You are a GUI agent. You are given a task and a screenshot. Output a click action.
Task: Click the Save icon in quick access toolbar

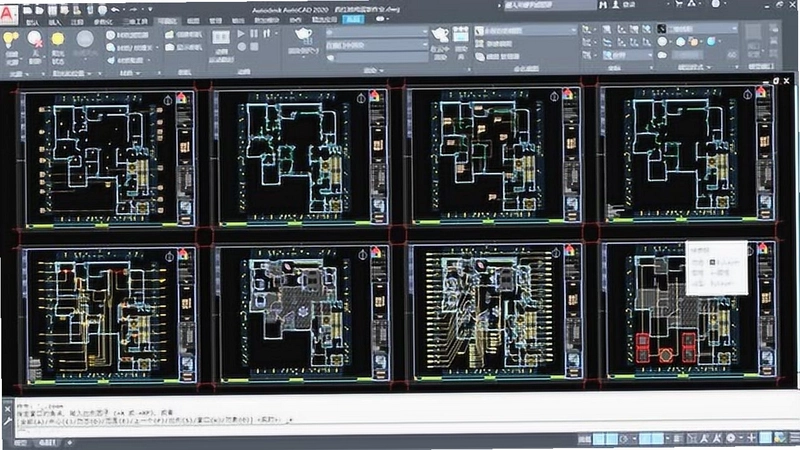pyautogui.click(x=53, y=10)
